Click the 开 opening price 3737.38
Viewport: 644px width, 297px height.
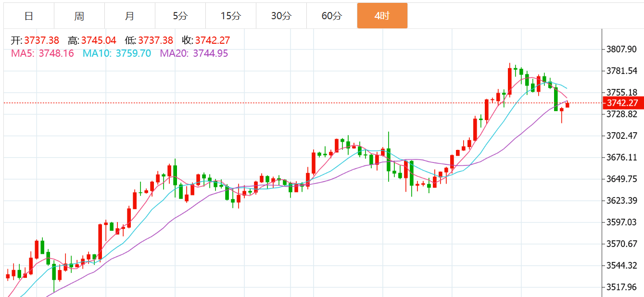pos(35,40)
